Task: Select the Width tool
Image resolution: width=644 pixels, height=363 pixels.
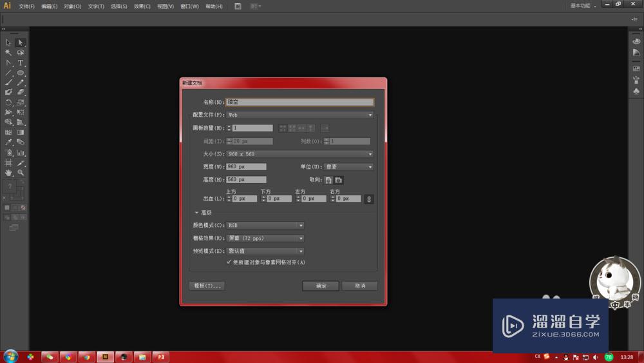Action: [x=8, y=112]
